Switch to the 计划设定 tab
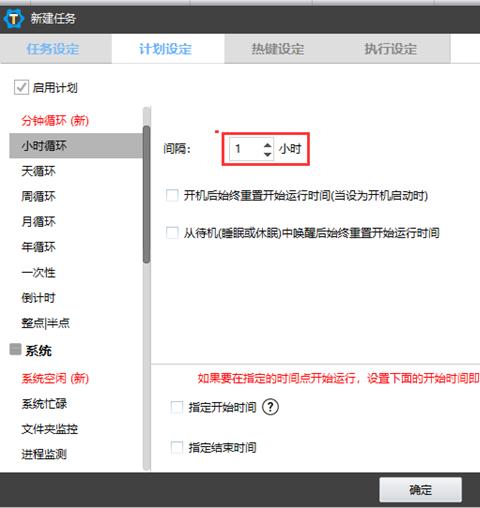Viewport: 480px width, 508px height. point(168,49)
